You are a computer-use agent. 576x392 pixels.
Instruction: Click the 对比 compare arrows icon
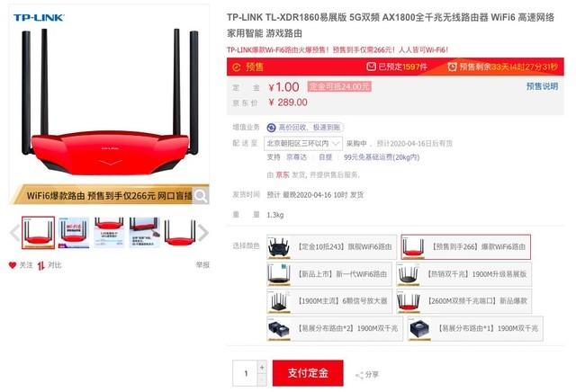coord(40,265)
